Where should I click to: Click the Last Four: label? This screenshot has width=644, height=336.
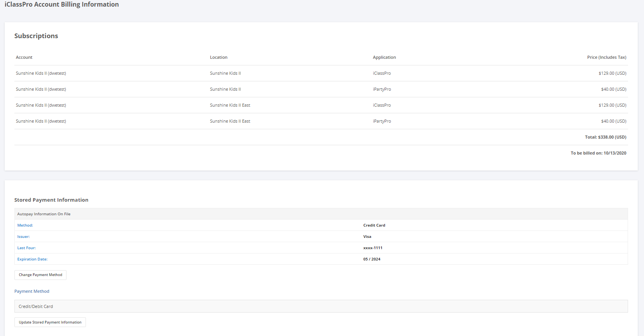pos(26,248)
